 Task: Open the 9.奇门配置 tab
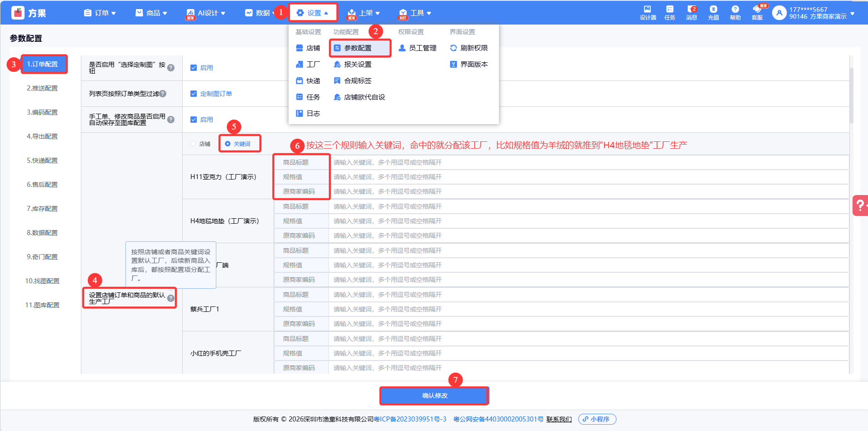click(x=42, y=257)
